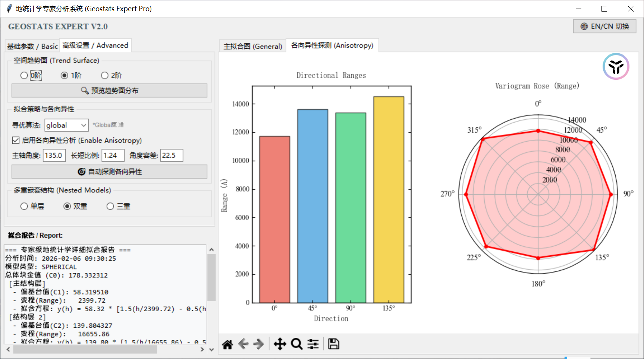Save the figure with floppy disk icon
The width and height of the screenshot is (644, 359).
333,344
